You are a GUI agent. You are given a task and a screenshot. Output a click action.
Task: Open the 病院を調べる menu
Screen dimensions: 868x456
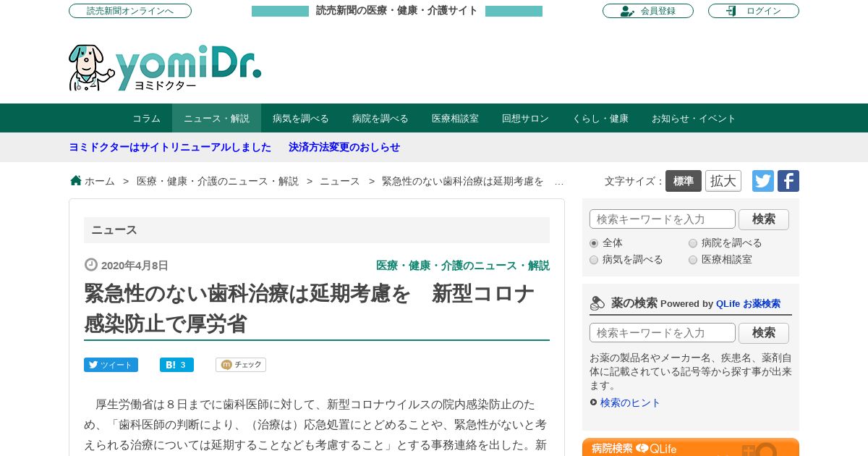380,118
